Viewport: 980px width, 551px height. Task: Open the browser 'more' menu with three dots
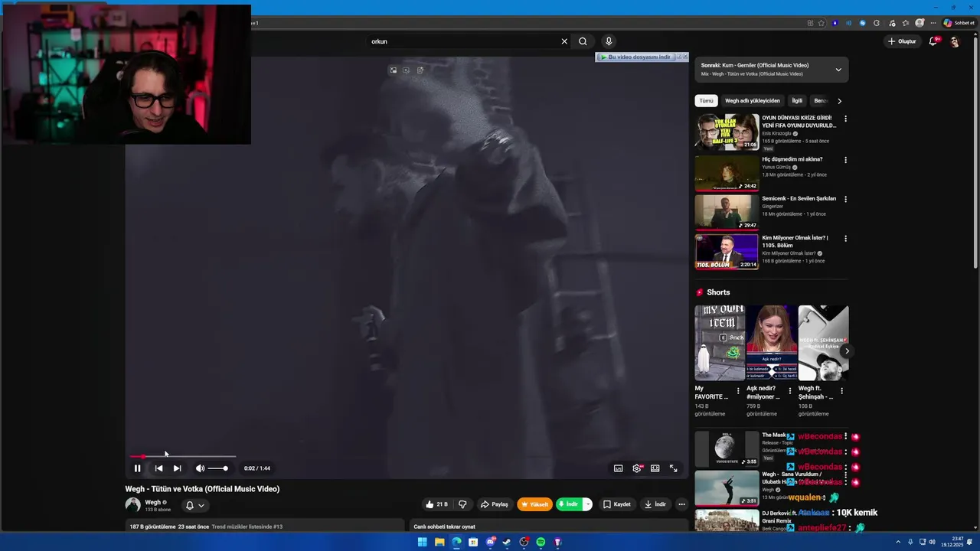[933, 23]
